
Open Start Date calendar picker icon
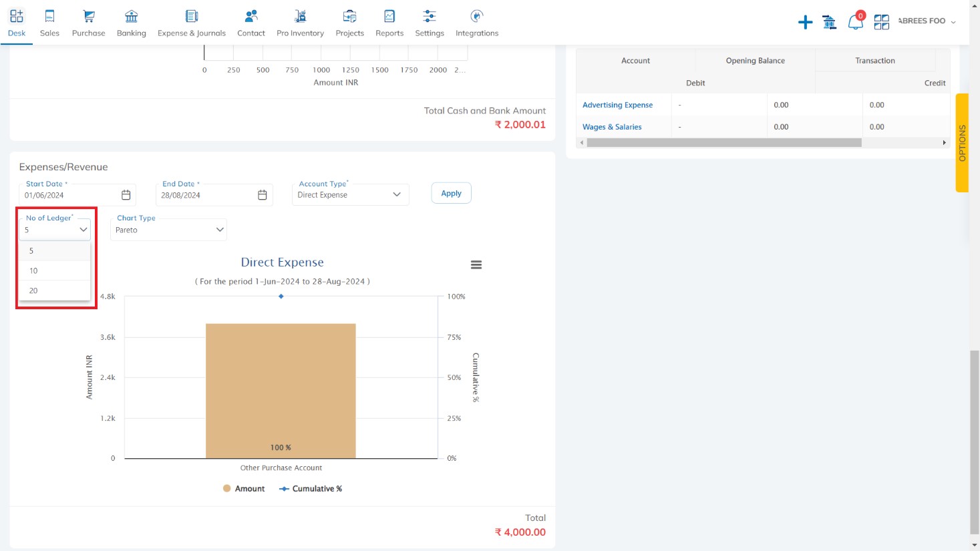pos(126,195)
